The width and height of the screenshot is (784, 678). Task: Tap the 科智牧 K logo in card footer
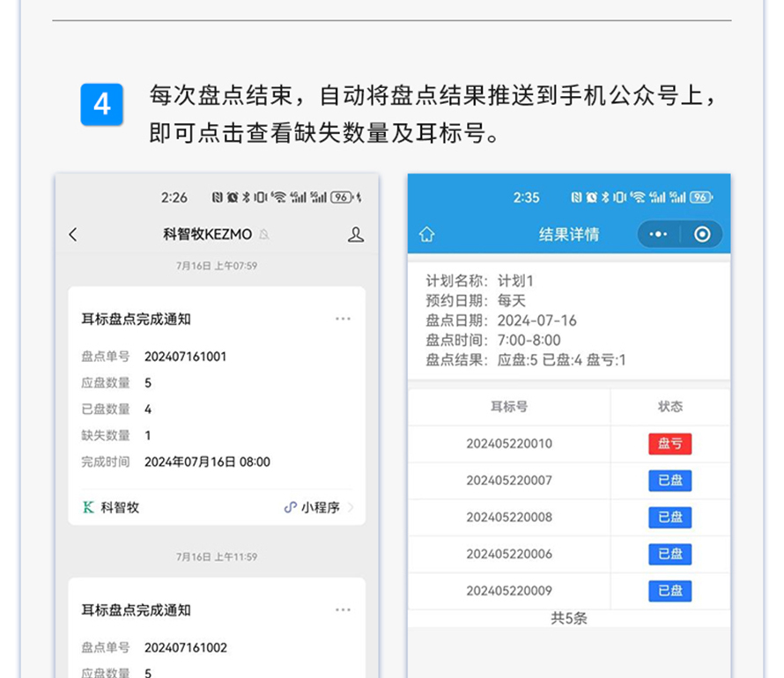[x=88, y=507]
